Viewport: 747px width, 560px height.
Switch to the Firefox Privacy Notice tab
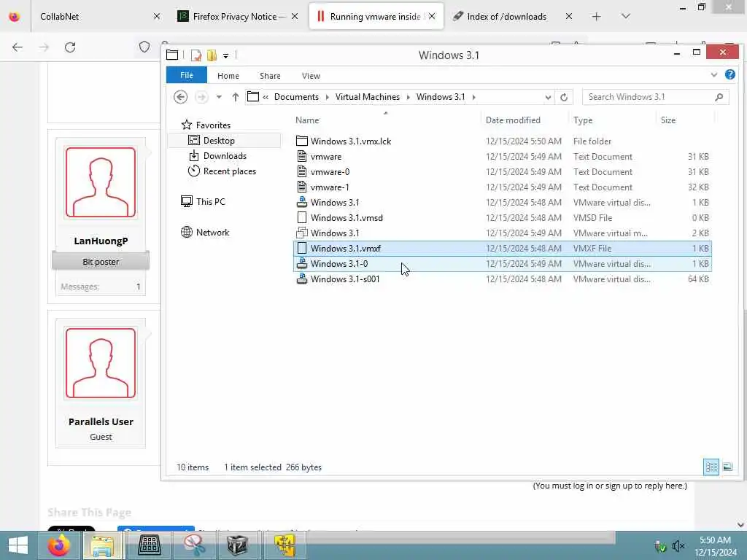[239, 16]
